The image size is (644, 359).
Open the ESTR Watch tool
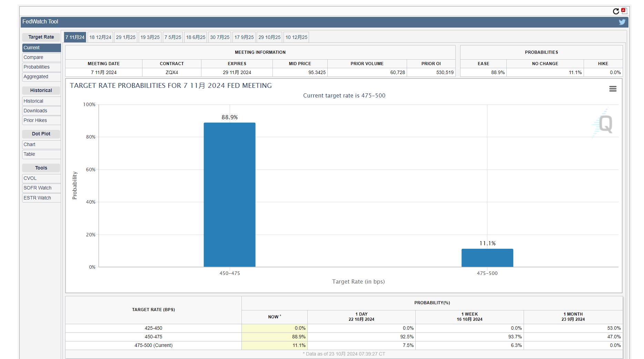click(x=41, y=198)
